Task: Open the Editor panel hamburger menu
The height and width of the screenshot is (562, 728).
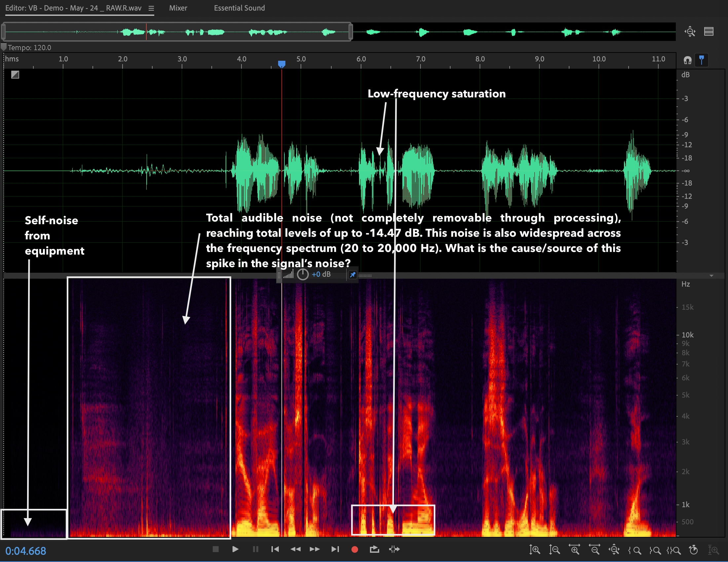Action: [x=151, y=8]
